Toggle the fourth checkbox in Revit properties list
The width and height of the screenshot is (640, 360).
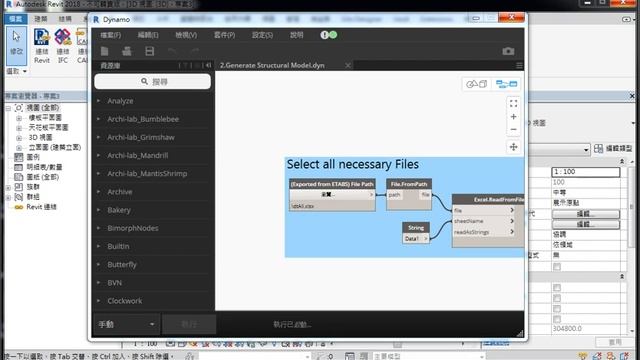coord(557,309)
